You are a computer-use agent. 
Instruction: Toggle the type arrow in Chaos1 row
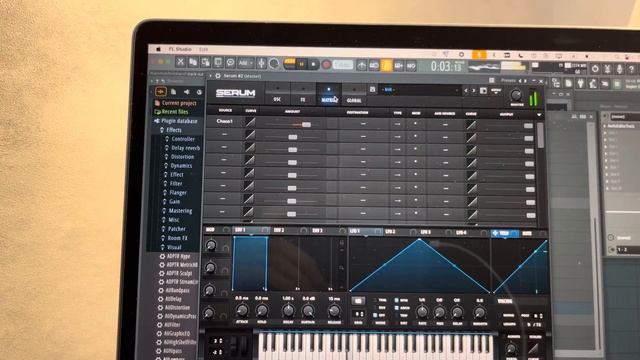point(398,124)
